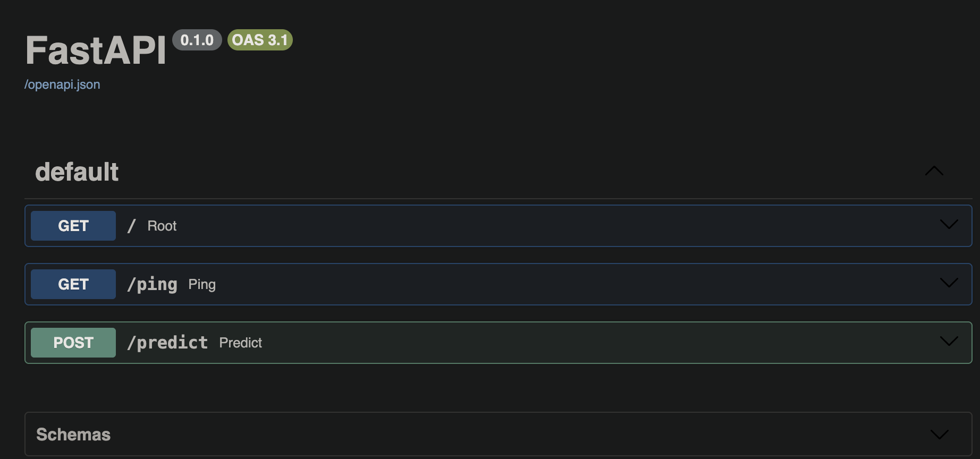The width and height of the screenshot is (980, 459).
Task: Click the default tag heading
Action: tap(77, 172)
